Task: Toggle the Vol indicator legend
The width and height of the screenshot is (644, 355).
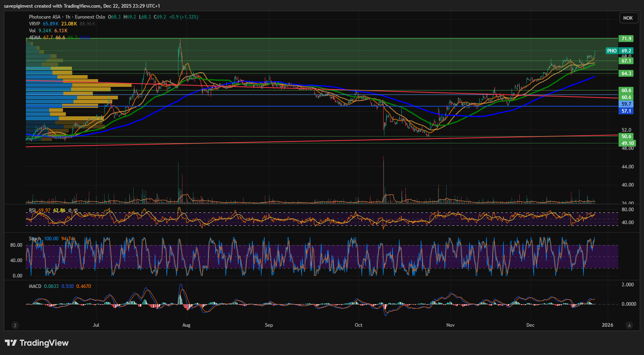Action: (x=32, y=31)
